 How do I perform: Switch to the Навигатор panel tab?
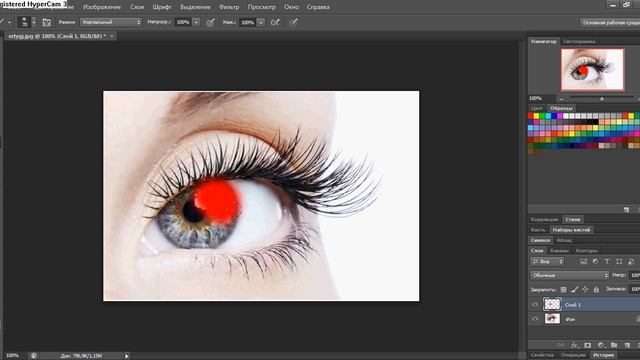(543, 41)
